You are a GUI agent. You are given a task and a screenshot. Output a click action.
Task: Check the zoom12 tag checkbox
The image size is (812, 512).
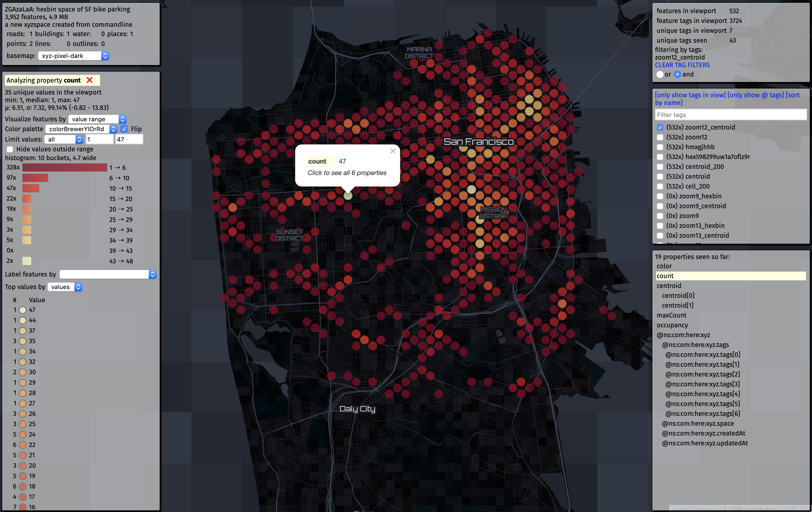[660, 137]
